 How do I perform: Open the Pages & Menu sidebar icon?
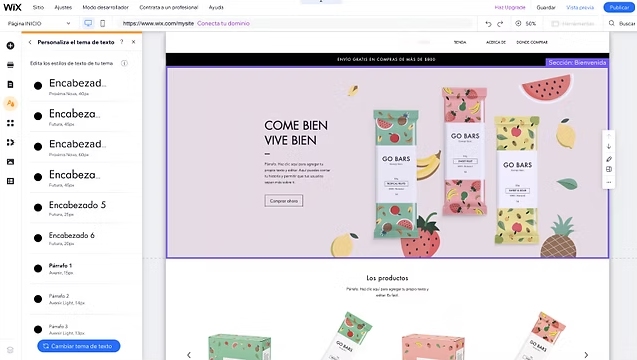click(x=11, y=85)
